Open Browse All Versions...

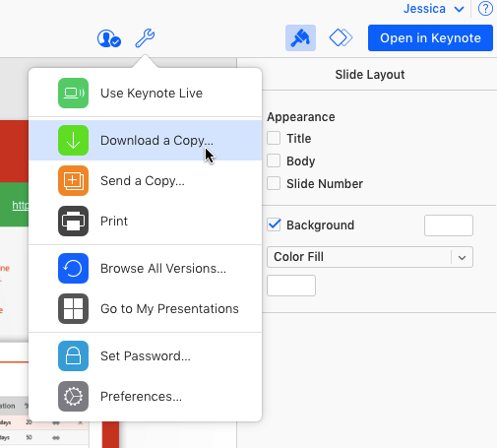coord(146,268)
